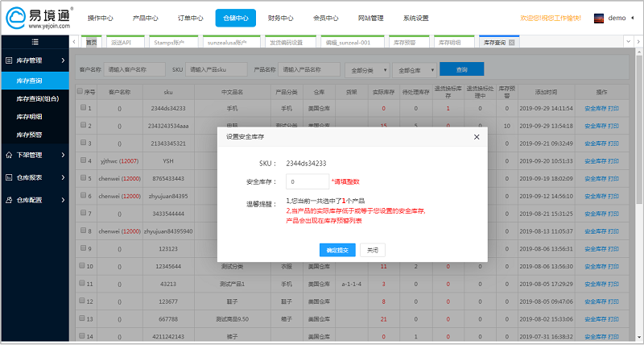Click the 关闭 button in dialog

click(x=371, y=250)
